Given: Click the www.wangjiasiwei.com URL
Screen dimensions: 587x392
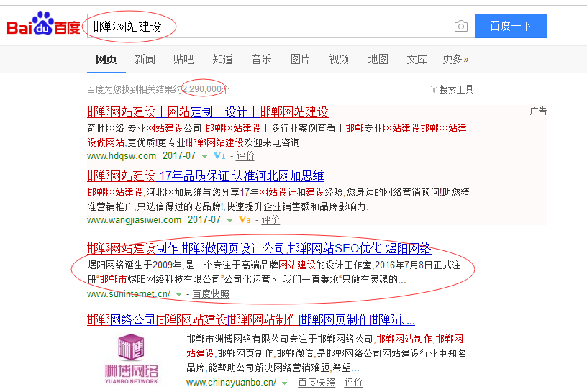Looking at the screenshot, I should click(134, 220).
